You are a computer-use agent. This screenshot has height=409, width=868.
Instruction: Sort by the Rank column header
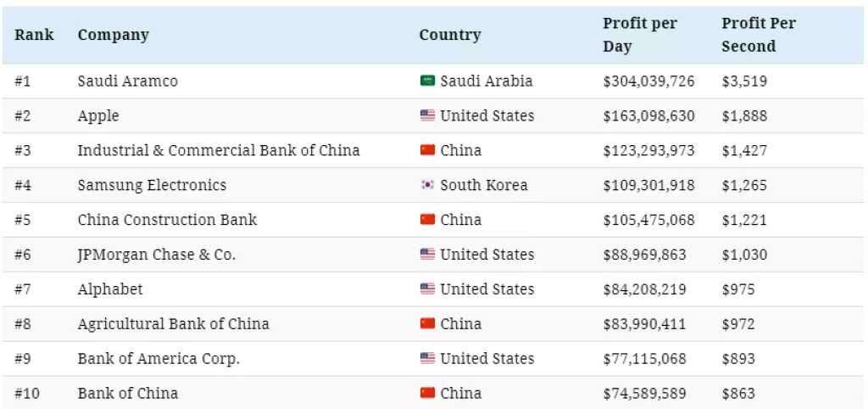point(34,35)
